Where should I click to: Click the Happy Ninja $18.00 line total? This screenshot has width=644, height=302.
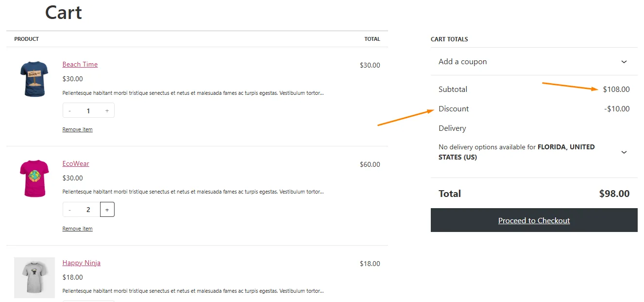click(370, 264)
